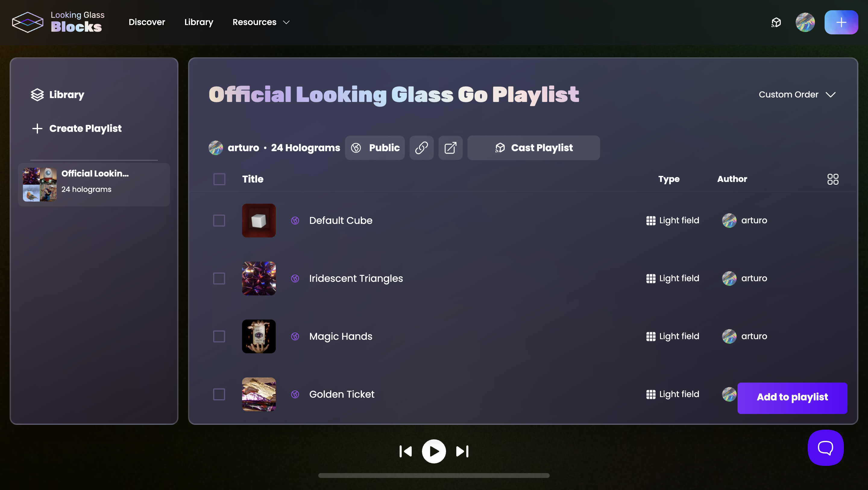Toggle the select-all checkbox beside Title
Screen dimensions: 868x490
219,179
